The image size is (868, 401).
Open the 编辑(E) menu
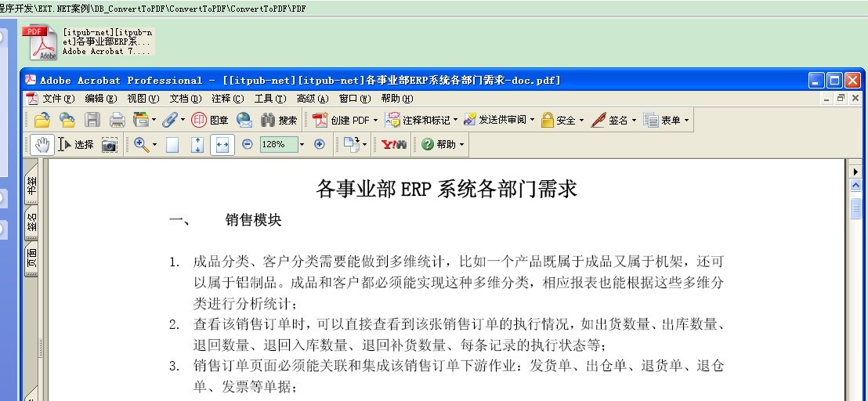(x=101, y=99)
